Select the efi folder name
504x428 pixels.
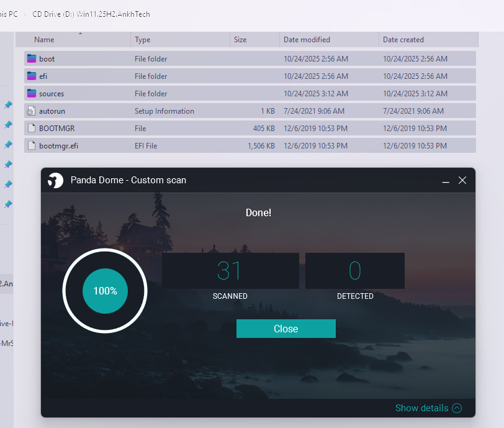(x=43, y=76)
